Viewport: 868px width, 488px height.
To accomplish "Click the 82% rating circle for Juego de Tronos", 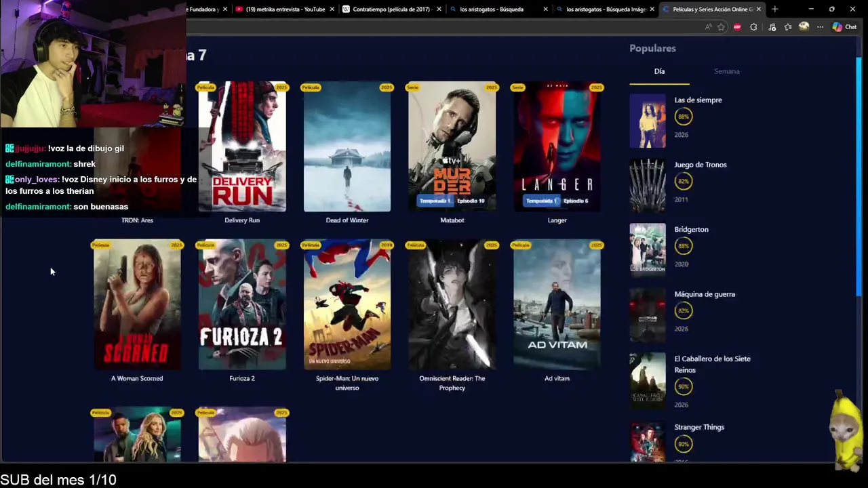I will tap(683, 182).
